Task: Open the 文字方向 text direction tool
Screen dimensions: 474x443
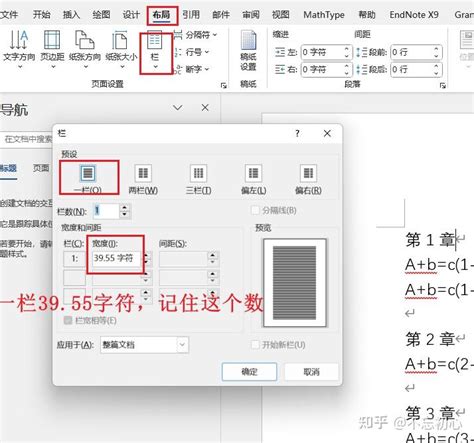Action: tap(19, 49)
